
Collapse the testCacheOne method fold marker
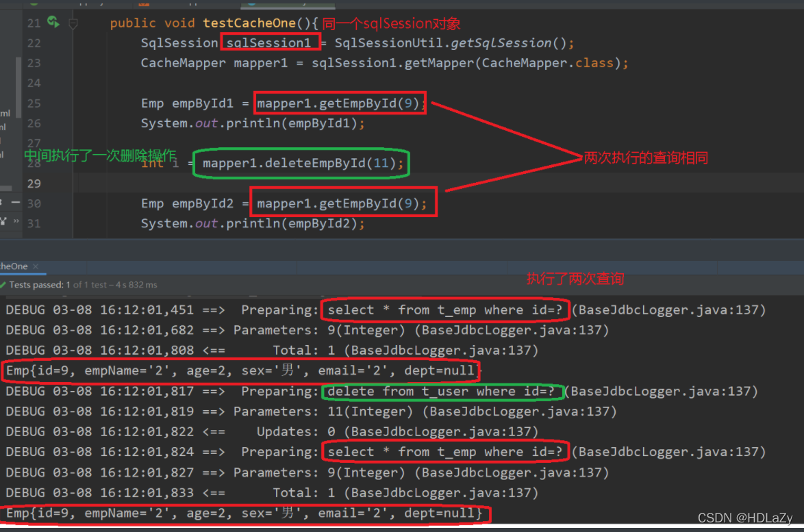[73, 23]
